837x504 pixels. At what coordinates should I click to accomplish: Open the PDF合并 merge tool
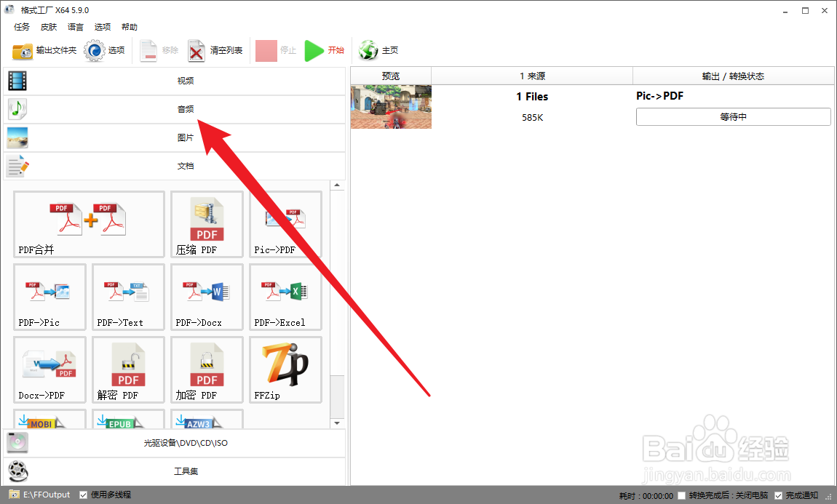89,224
